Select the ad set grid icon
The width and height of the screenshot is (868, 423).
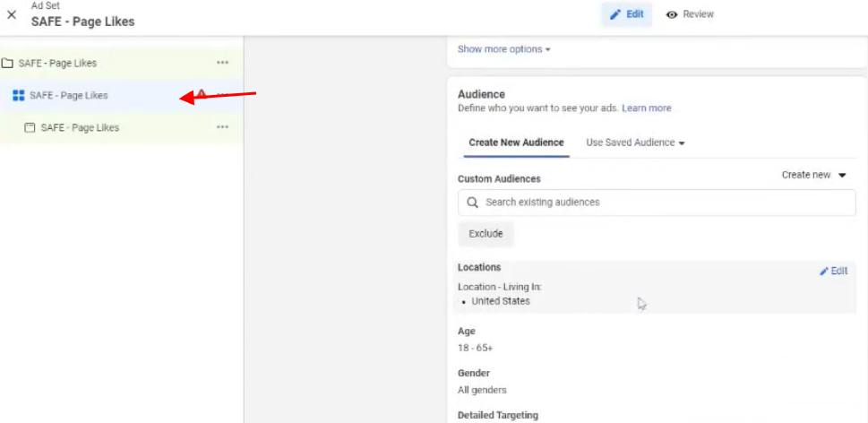point(18,95)
